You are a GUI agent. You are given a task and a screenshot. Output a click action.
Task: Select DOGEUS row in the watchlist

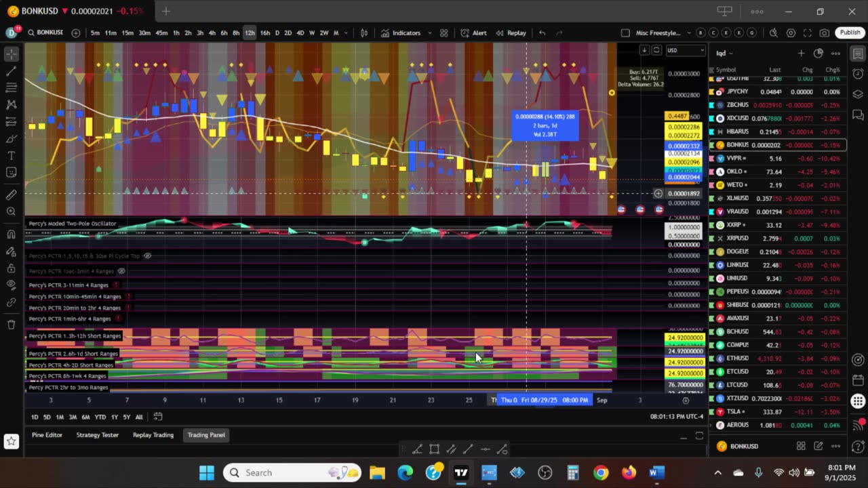point(777,251)
